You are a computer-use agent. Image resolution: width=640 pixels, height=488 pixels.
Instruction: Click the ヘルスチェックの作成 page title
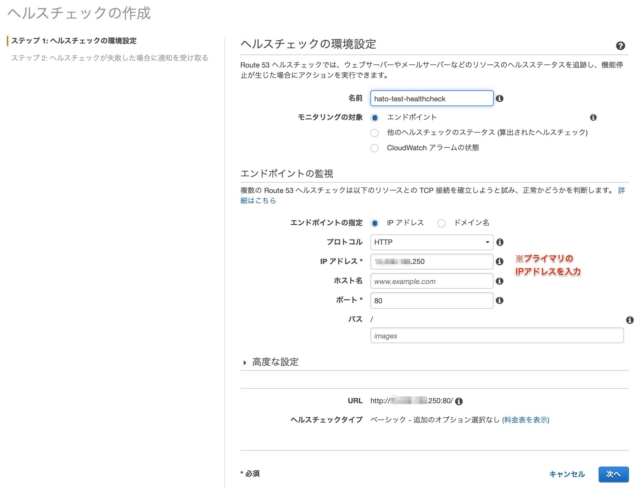click(x=79, y=13)
